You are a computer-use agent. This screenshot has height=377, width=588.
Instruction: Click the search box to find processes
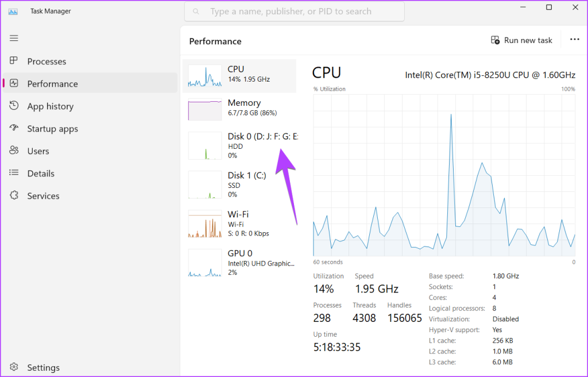tap(294, 11)
